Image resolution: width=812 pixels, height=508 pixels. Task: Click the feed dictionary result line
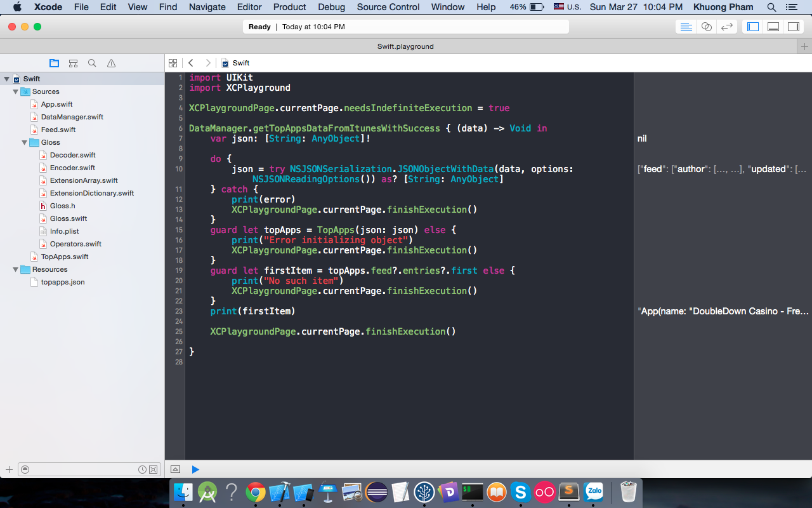click(722, 169)
